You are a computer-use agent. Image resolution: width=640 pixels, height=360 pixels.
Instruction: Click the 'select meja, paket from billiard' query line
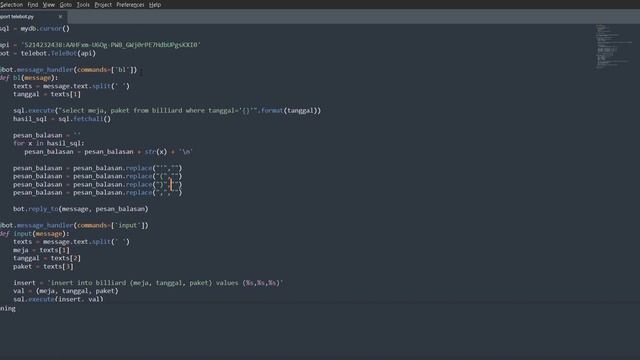167,111
